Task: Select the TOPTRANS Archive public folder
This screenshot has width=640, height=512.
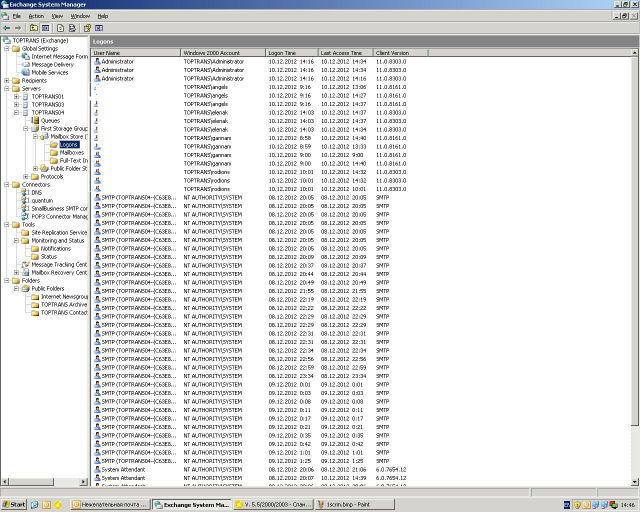Action: [x=64, y=305]
